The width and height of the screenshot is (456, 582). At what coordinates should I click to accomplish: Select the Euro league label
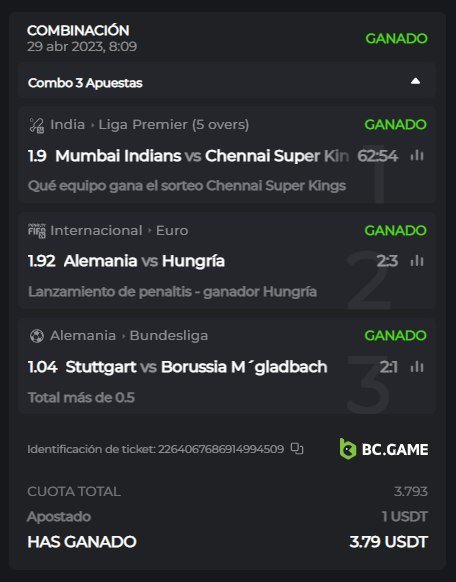(172, 230)
